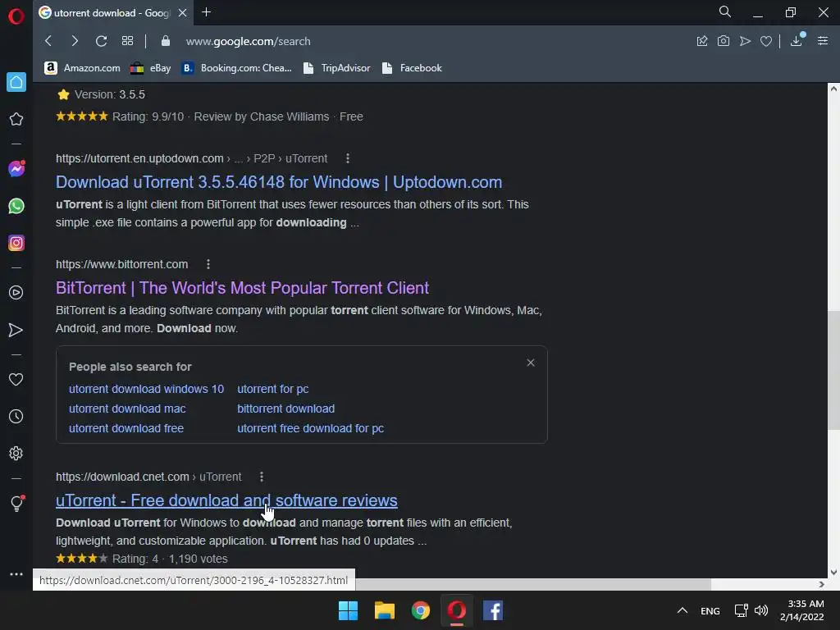Open My Flow send icon in toolbar
This screenshot has width=840, height=630.
(x=745, y=41)
